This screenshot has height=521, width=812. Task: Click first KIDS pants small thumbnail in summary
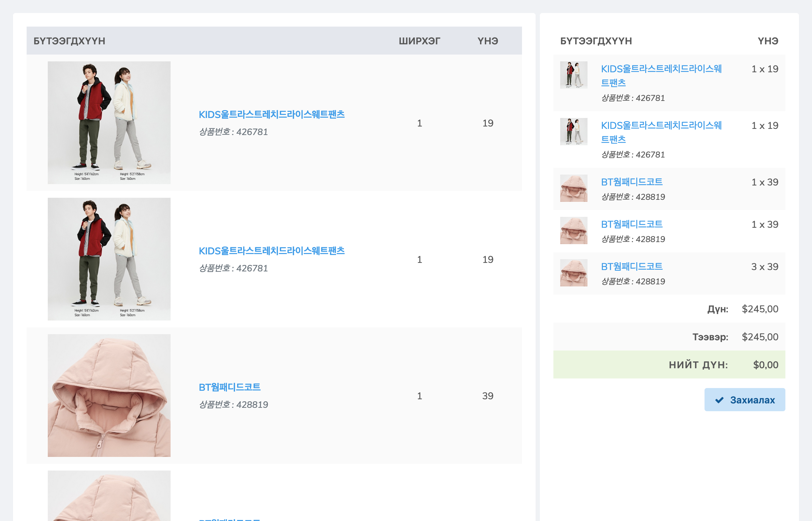click(x=574, y=75)
